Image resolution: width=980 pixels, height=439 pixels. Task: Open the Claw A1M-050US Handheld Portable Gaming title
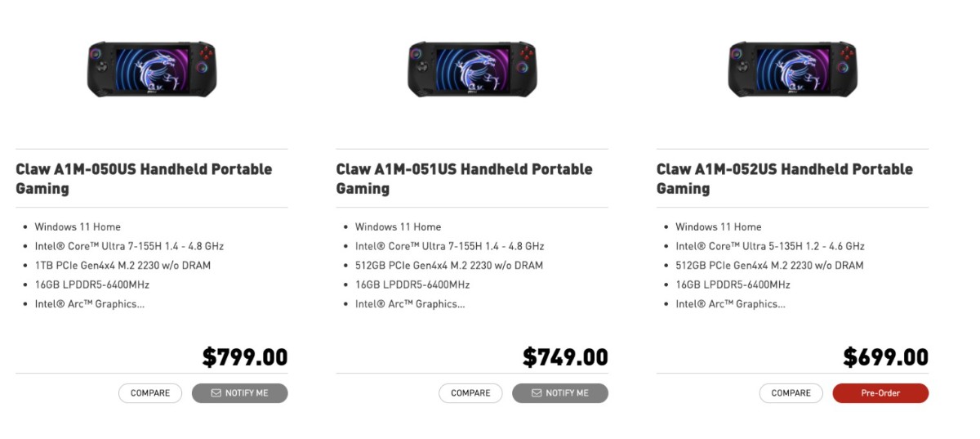point(144,179)
